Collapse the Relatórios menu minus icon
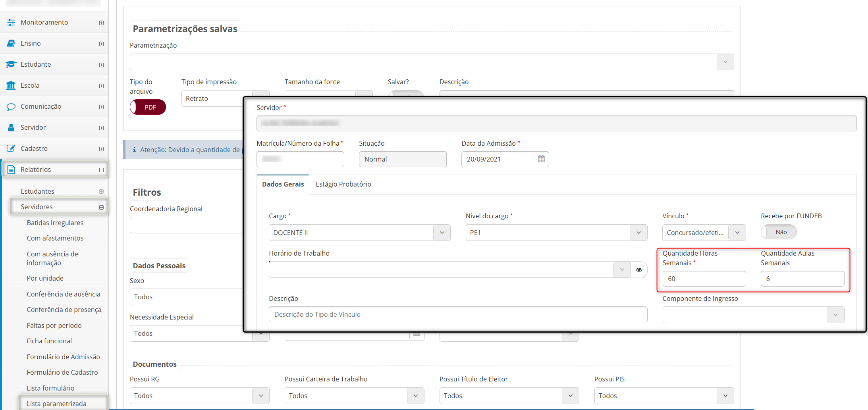The image size is (868, 410). point(101,170)
